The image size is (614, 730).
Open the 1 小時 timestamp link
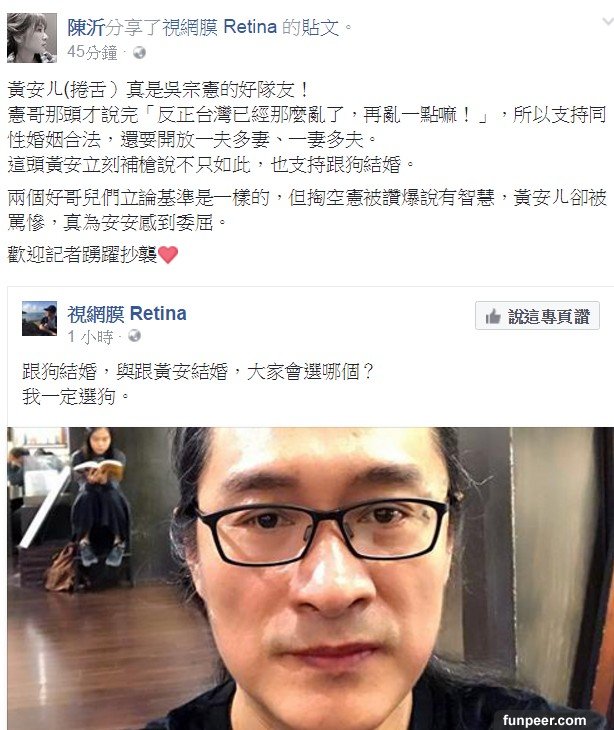[90, 336]
